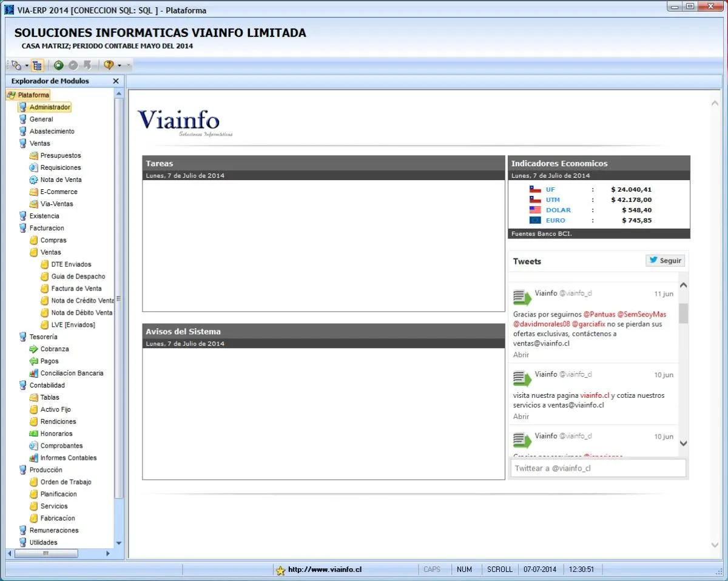Open the UF indicator link
Viewport: 728px width, 581px height.
[x=550, y=190]
